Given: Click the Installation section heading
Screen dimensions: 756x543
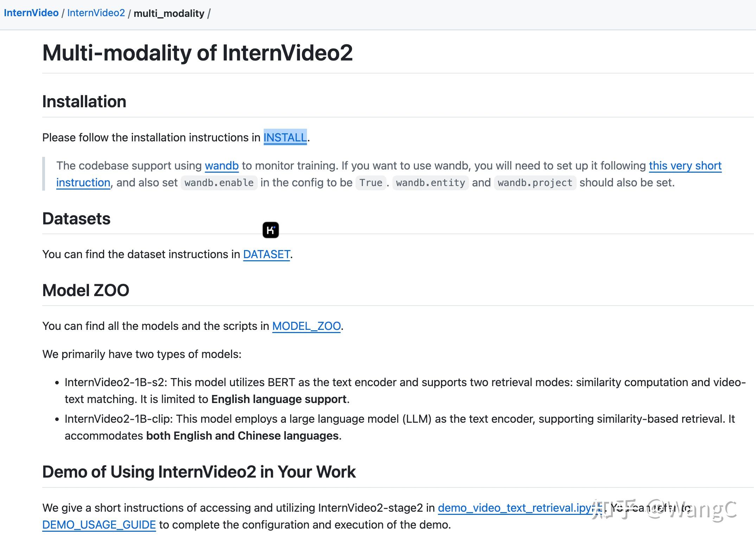Looking at the screenshot, I should [x=84, y=101].
